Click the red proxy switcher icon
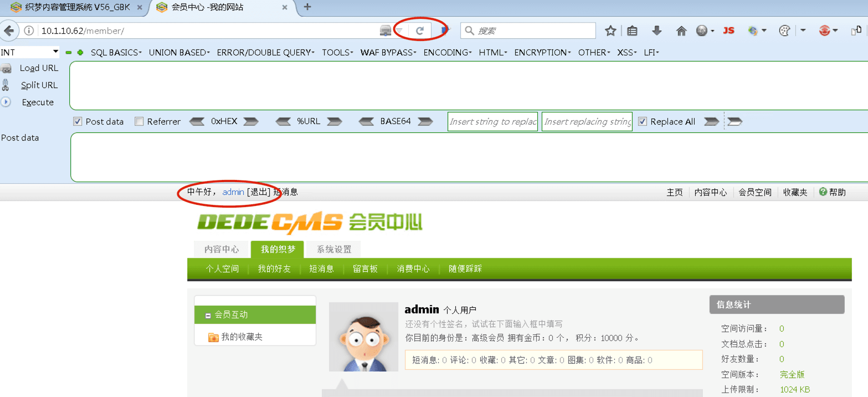 point(825,31)
